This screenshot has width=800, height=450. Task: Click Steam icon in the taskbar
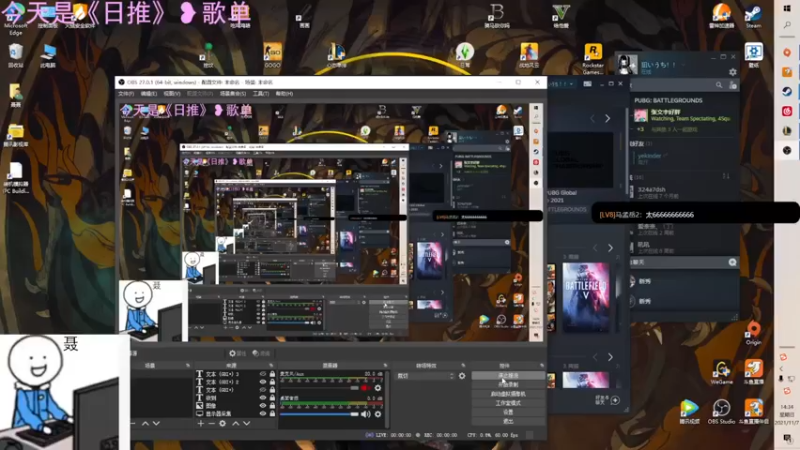(x=787, y=92)
